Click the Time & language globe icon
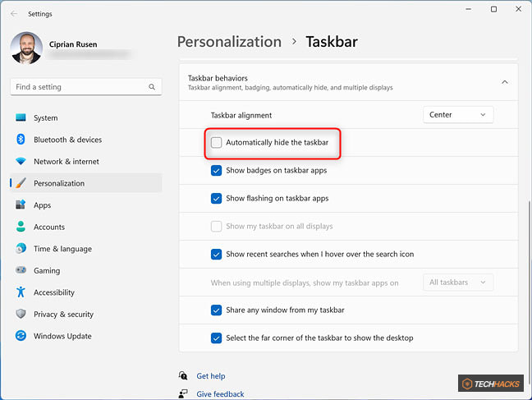This screenshot has width=532, height=400. (21, 249)
